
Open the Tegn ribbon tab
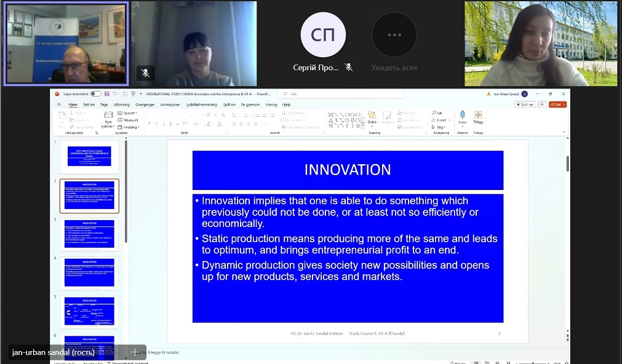click(x=104, y=105)
